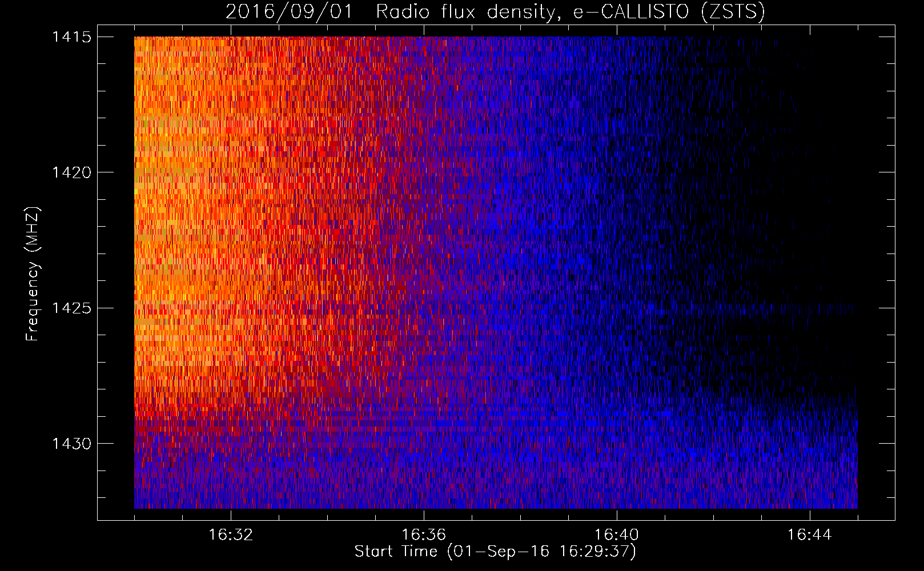Select the 1430 frequency tick label
Image resolution: width=924 pixels, height=571 pixels.
(x=71, y=444)
